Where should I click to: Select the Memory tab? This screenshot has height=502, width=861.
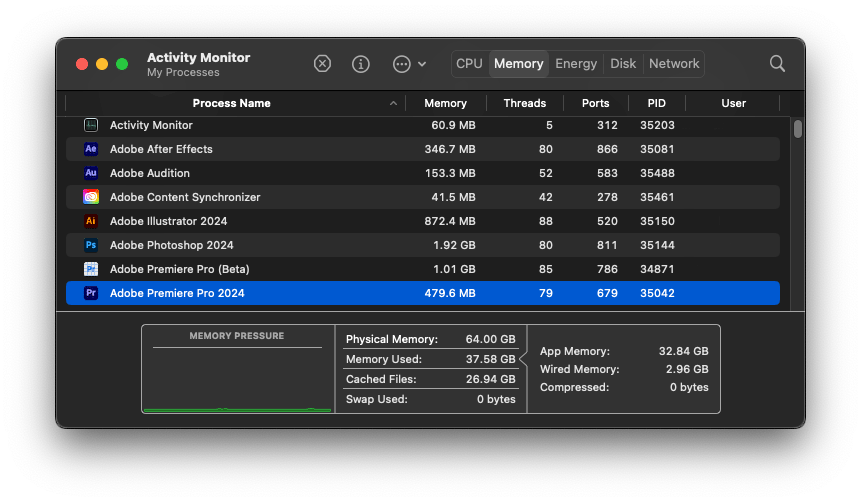[x=518, y=64]
